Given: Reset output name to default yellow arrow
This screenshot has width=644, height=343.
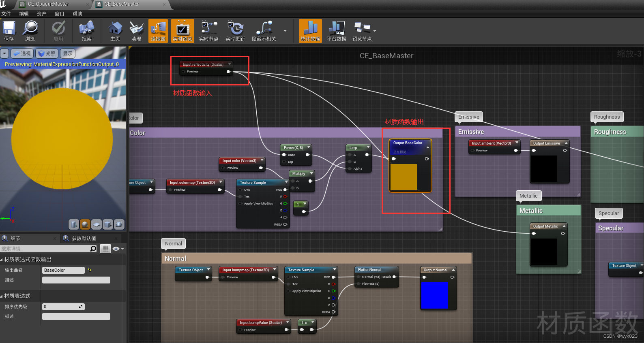Looking at the screenshot, I should coord(90,270).
